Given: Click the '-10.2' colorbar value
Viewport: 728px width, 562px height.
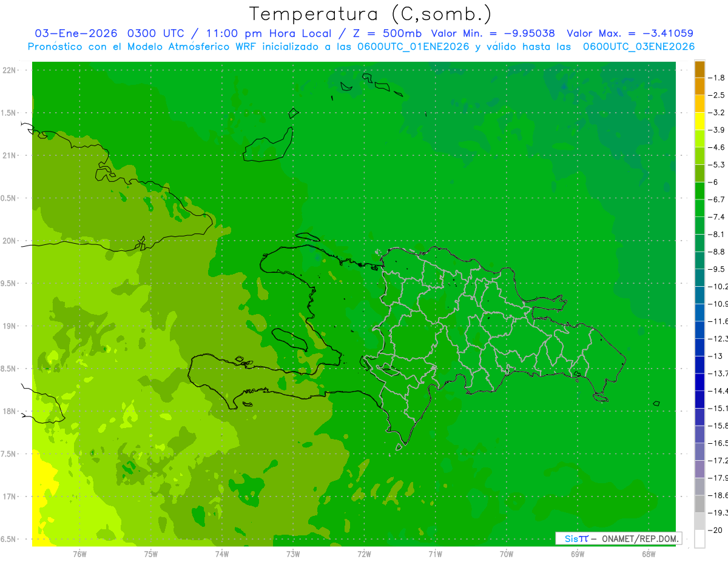Looking at the screenshot, I should coord(720,286).
